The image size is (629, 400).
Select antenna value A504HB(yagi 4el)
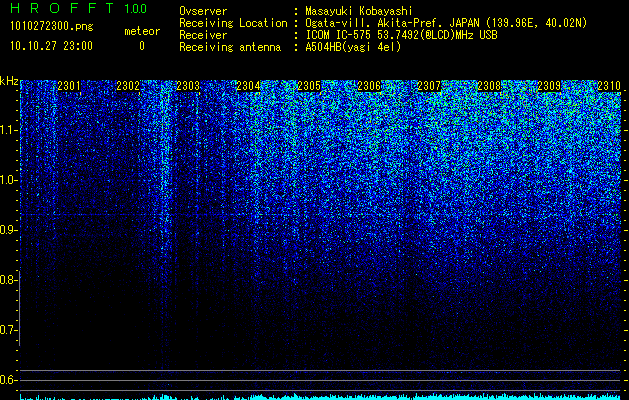point(353,47)
